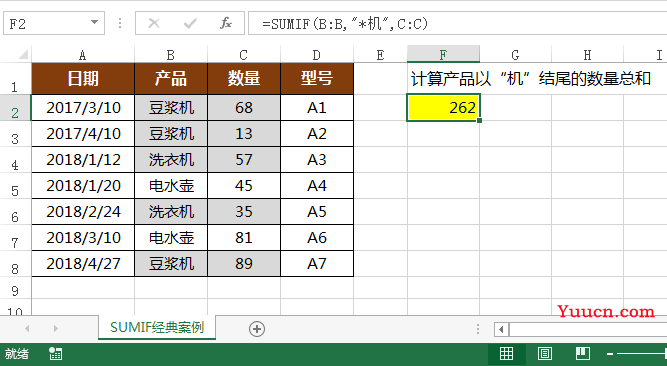Select column H header

587,55
